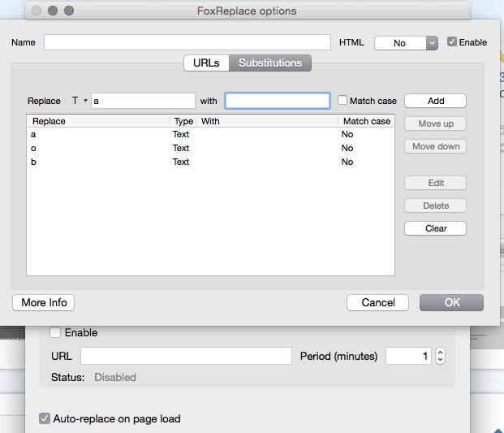Clear the substitution list with Clear
This screenshot has width=504, height=433.
(436, 228)
